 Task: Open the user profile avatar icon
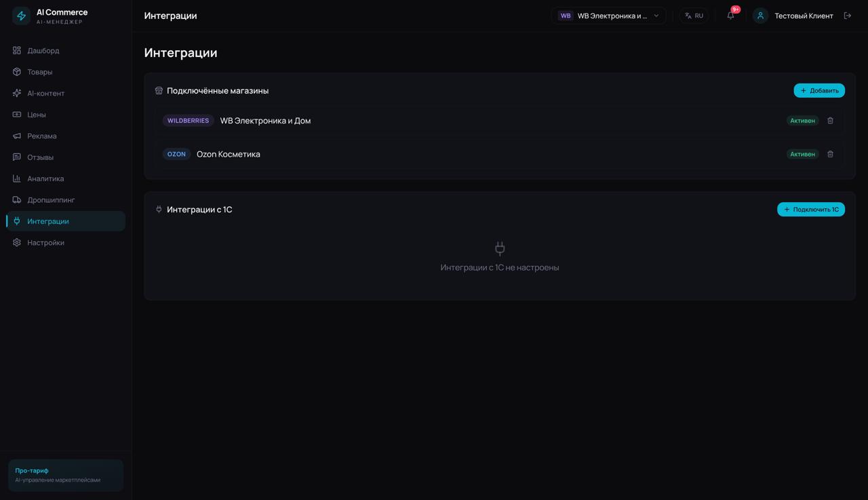760,16
